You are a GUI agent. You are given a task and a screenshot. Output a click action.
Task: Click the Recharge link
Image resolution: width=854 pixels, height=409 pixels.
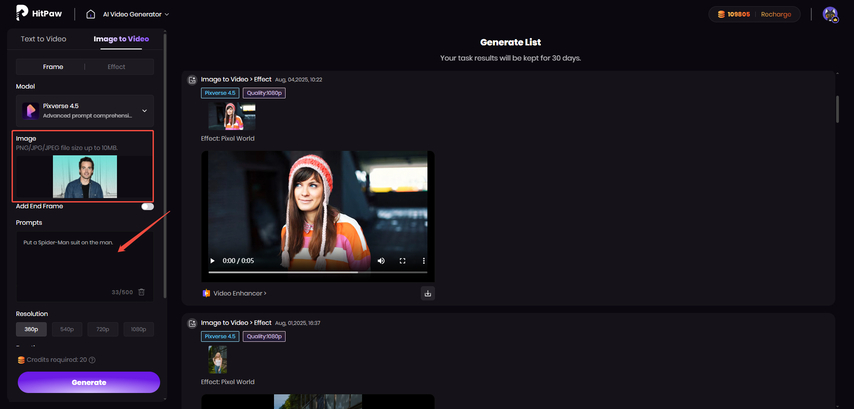(775, 14)
